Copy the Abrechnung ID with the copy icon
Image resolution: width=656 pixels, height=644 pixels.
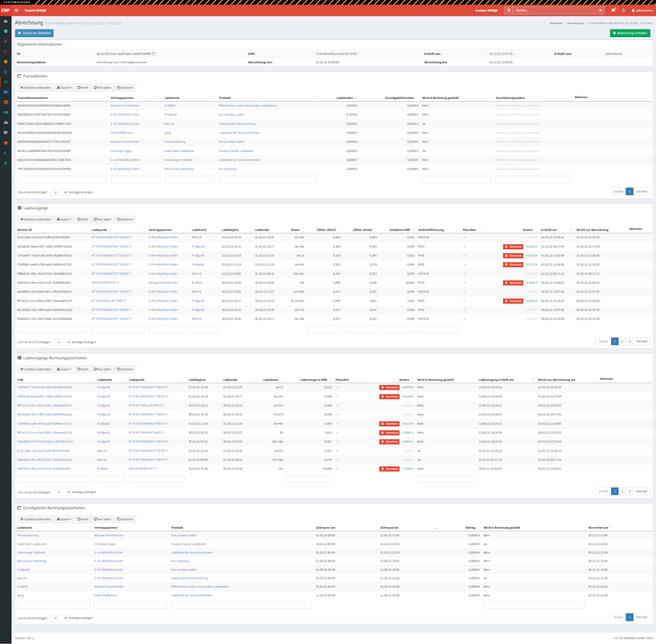(154, 54)
